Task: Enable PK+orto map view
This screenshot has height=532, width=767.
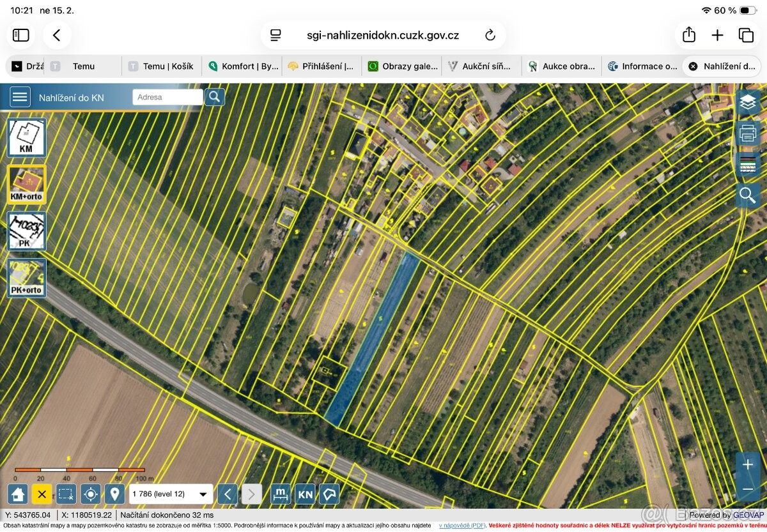Action: [x=26, y=278]
